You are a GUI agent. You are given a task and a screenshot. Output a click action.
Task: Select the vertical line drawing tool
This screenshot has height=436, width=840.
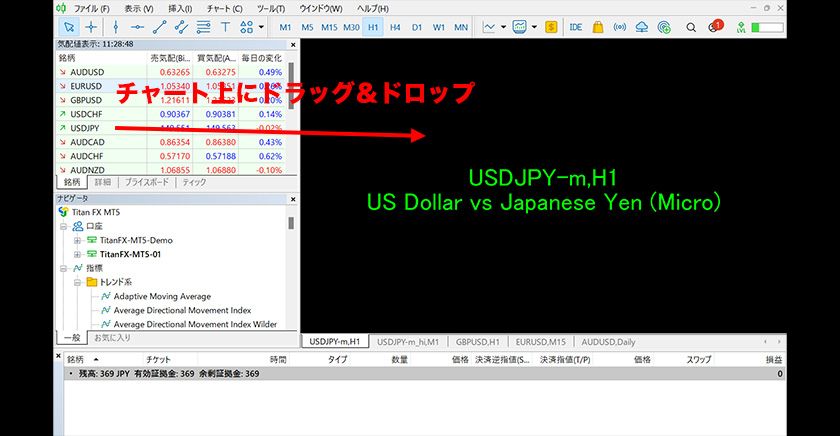tap(115, 27)
